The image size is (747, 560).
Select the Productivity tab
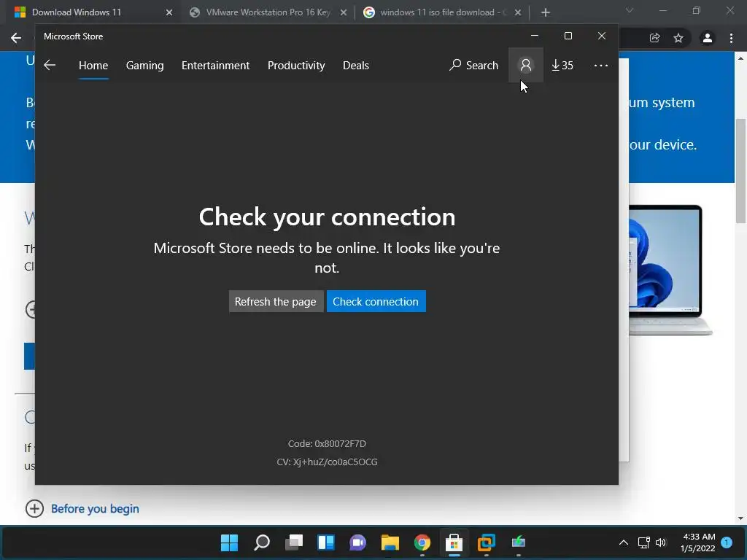click(x=296, y=65)
